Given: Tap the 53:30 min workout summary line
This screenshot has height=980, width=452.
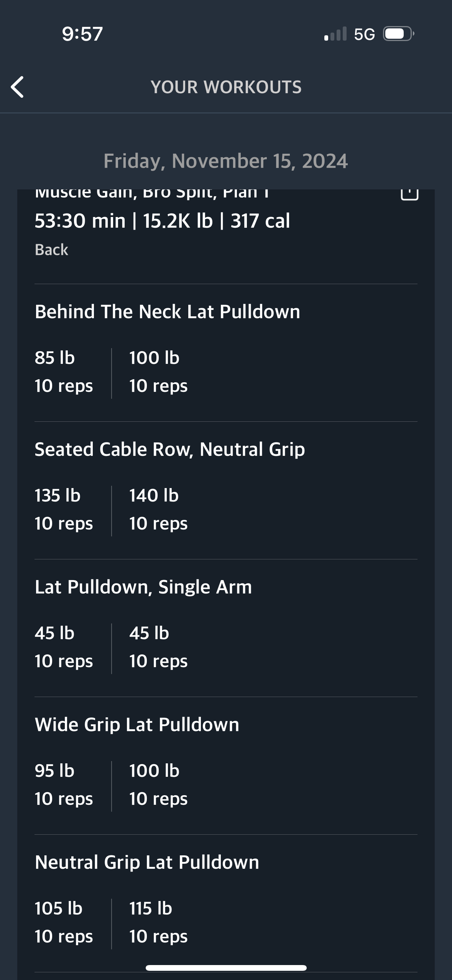Looking at the screenshot, I should pyautogui.click(x=162, y=221).
